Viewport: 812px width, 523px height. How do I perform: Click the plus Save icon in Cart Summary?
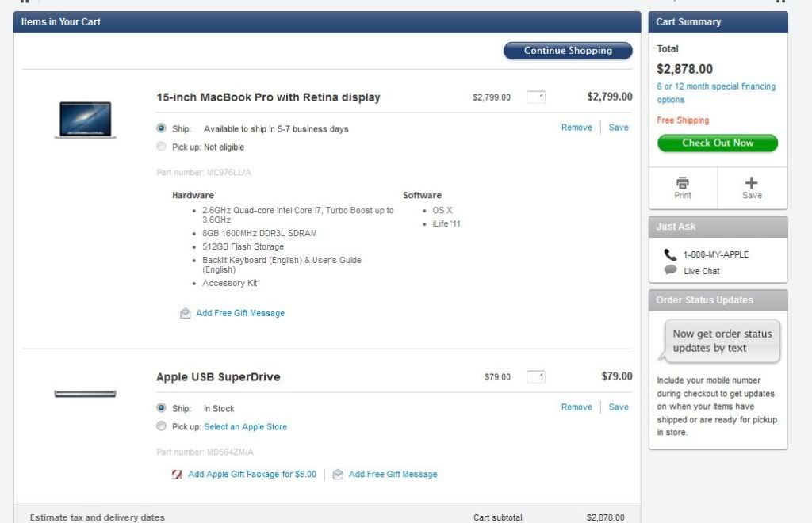(752, 183)
